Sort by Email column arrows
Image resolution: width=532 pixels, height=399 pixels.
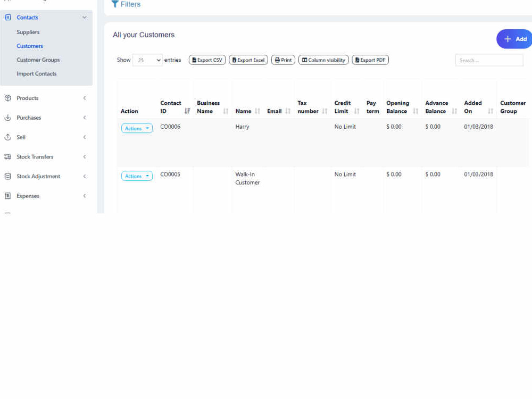pyautogui.click(x=288, y=111)
